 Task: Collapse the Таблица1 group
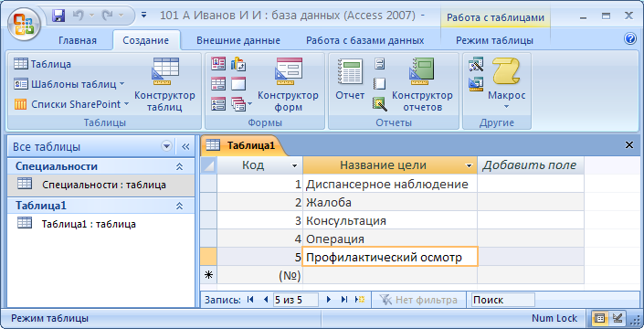coord(179,206)
